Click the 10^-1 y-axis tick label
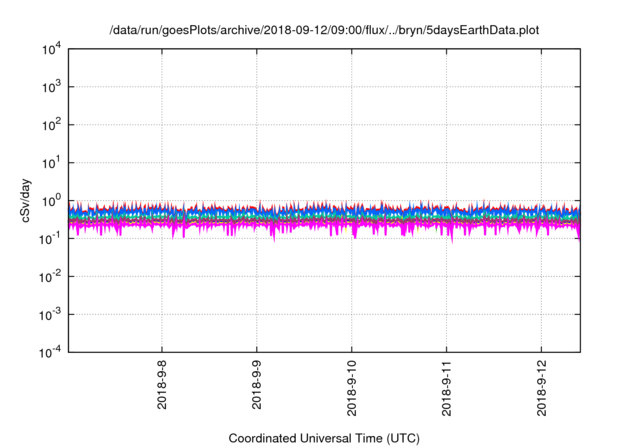 pyautogui.click(x=51, y=238)
